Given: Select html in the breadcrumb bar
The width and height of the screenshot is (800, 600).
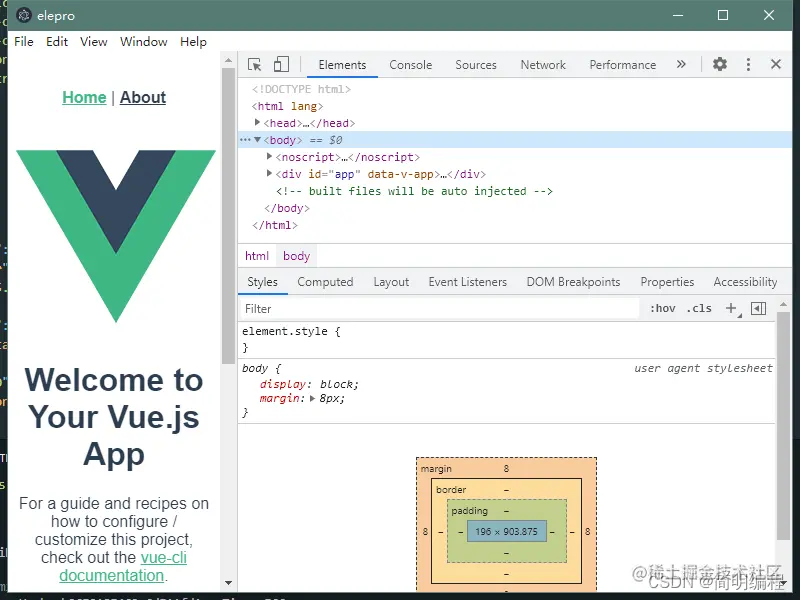Looking at the screenshot, I should click(x=257, y=256).
